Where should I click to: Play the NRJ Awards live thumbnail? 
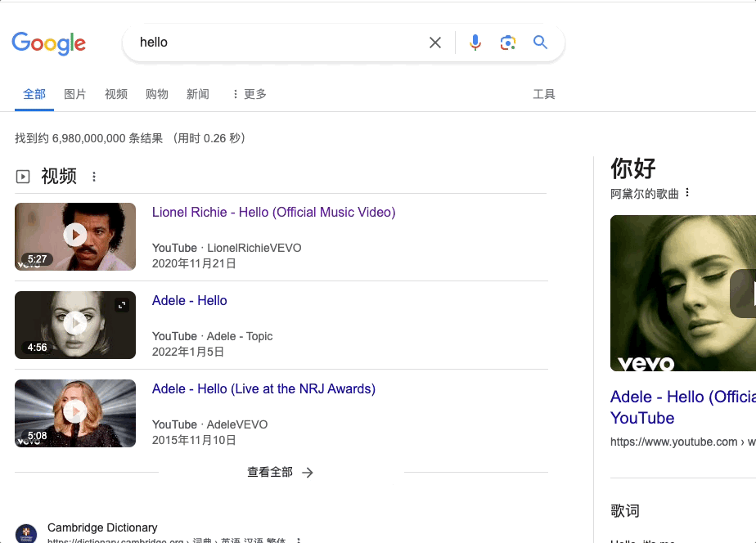[75, 414]
